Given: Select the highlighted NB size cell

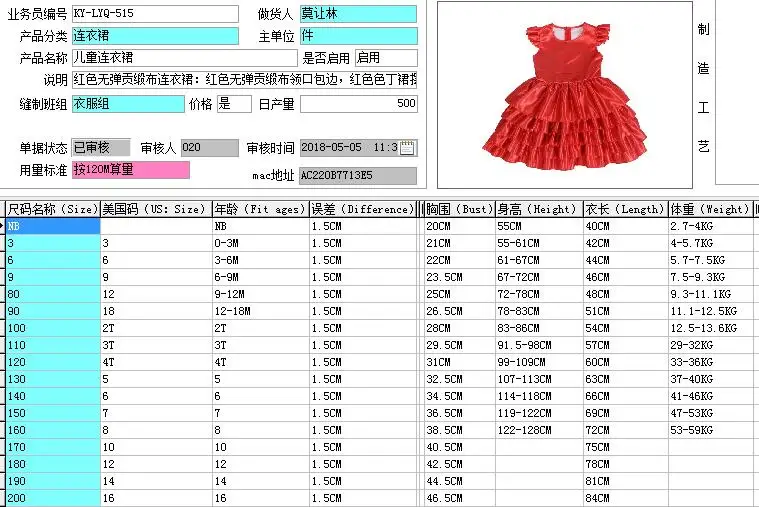Looking at the screenshot, I should point(53,226).
